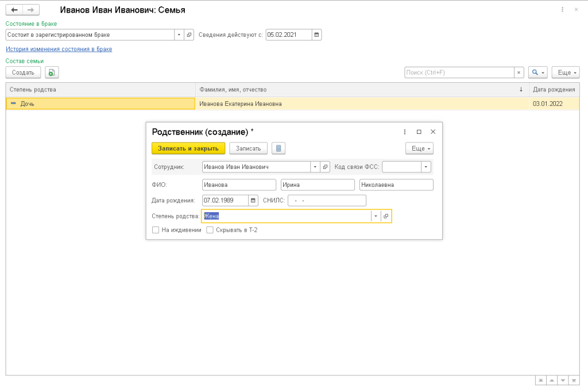Open the Сотрудник field linked record icon
Screen dimensions: 588x388
[325, 167]
